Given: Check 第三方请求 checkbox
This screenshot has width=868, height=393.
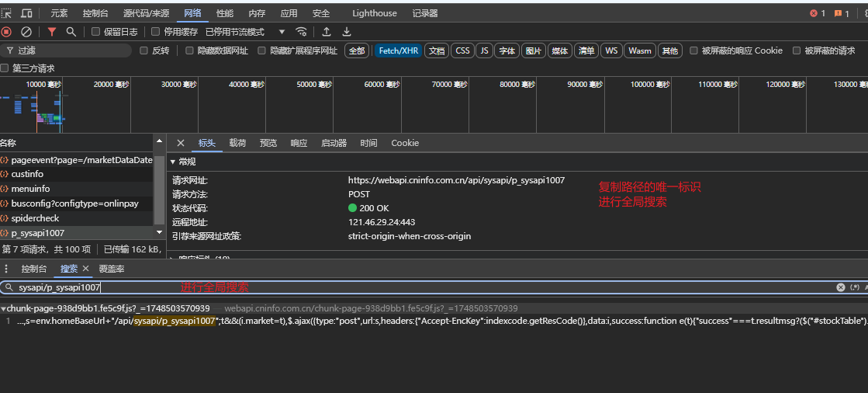Looking at the screenshot, I should (5, 68).
